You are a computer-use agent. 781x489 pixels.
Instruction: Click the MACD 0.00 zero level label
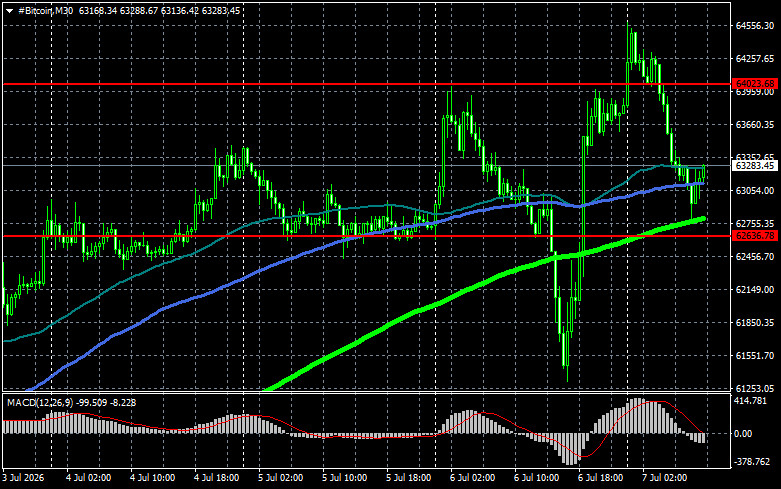[x=743, y=434]
